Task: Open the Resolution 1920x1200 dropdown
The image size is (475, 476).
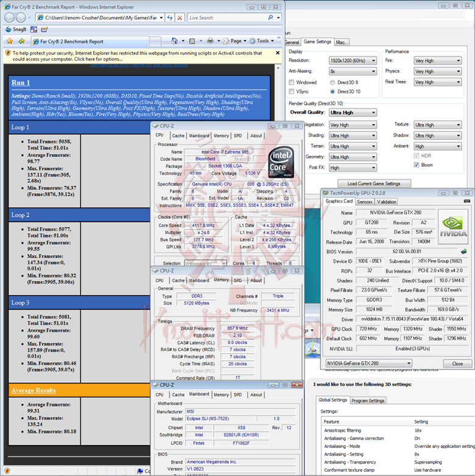Action: (x=353, y=61)
